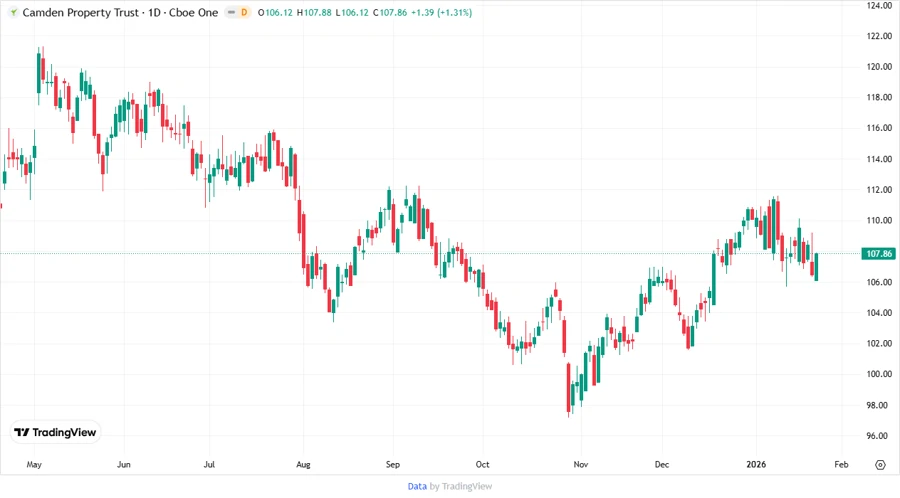Open chart settings gear icon

point(880,465)
